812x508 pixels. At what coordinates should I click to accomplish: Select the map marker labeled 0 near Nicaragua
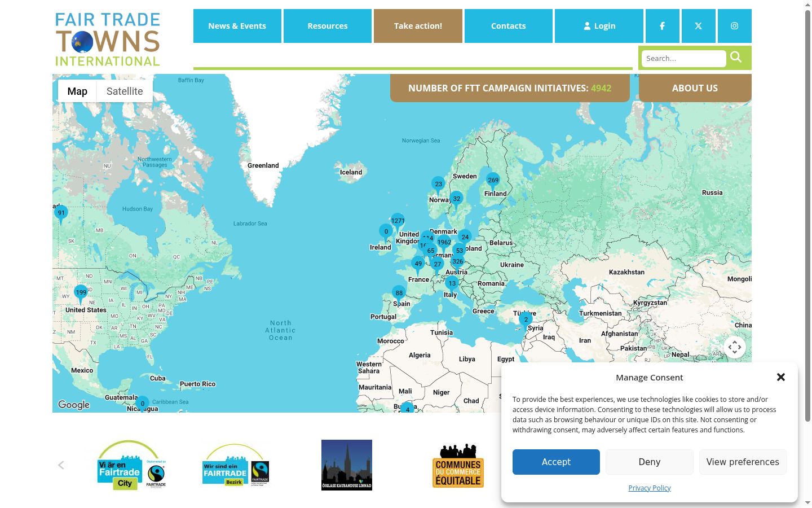click(x=142, y=404)
